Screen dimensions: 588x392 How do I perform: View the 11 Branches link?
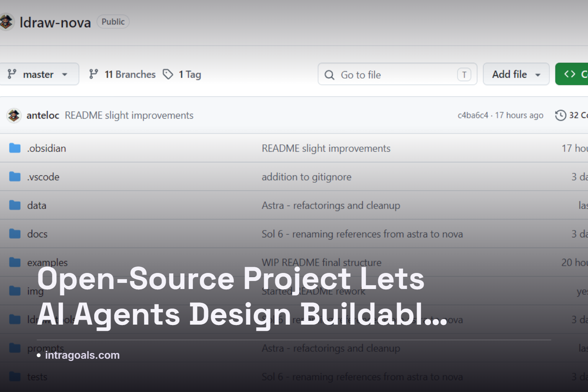coord(122,74)
